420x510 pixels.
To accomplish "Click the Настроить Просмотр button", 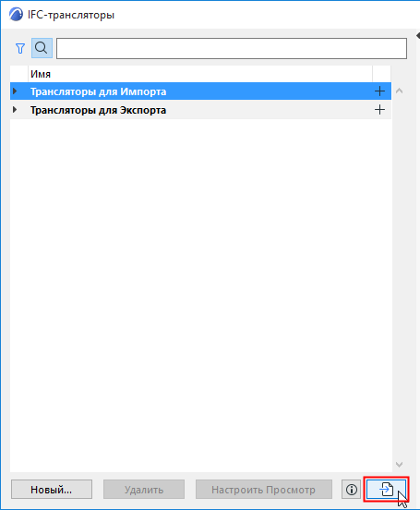I will pos(264,489).
